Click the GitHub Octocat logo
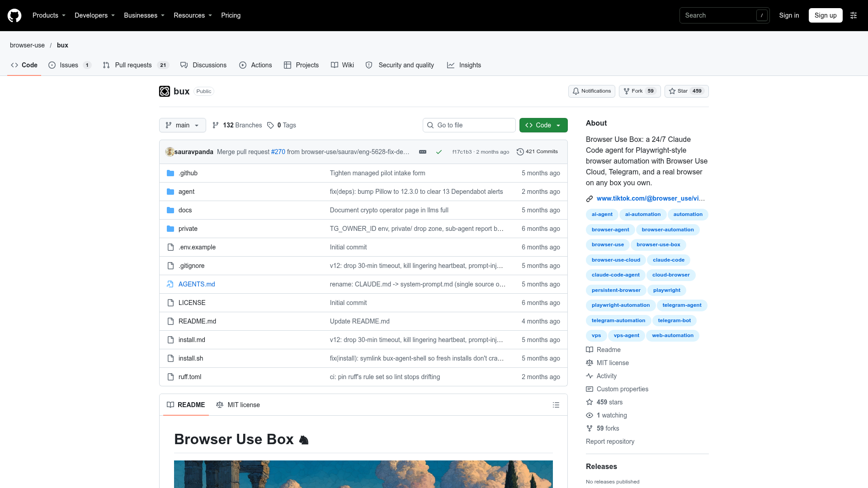 pos(14,15)
